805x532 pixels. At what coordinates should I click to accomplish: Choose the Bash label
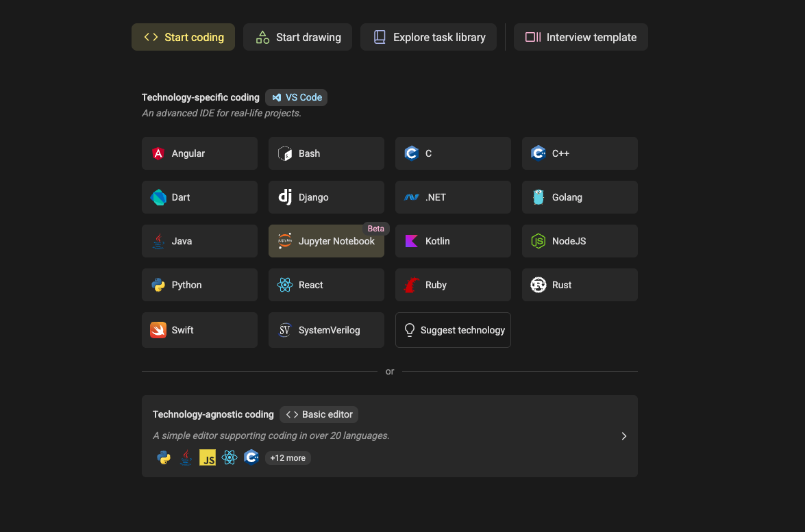[x=309, y=153]
